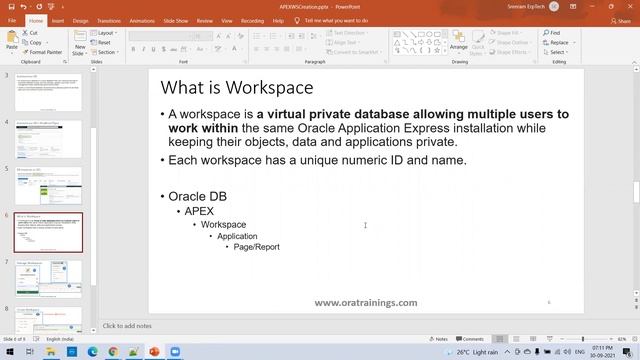Switch to Transitions tab

point(109,21)
